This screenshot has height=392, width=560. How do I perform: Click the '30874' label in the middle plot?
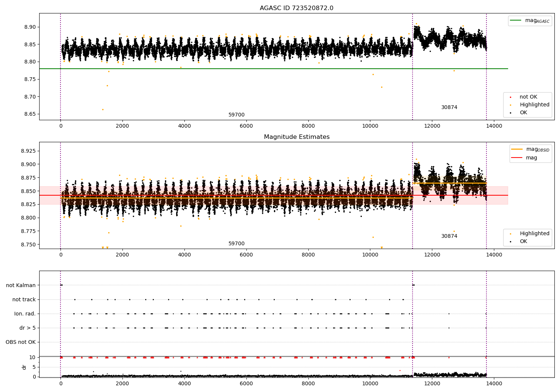click(x=449, y=236)
